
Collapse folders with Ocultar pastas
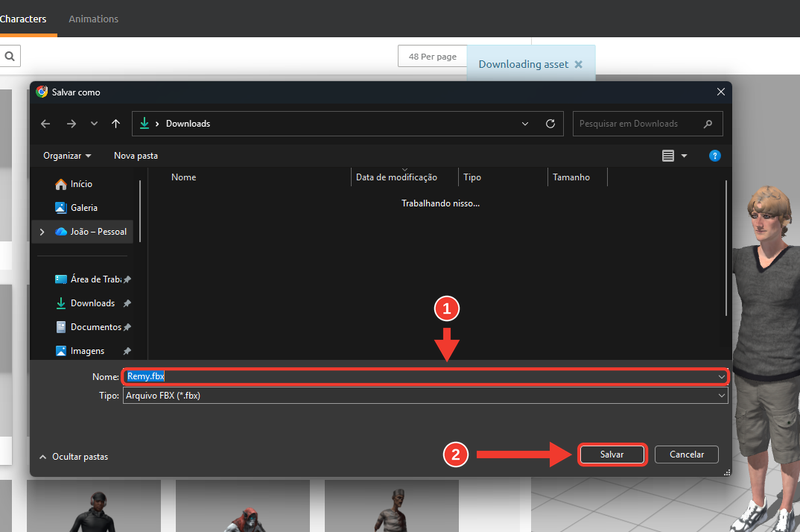click(74, 457)
